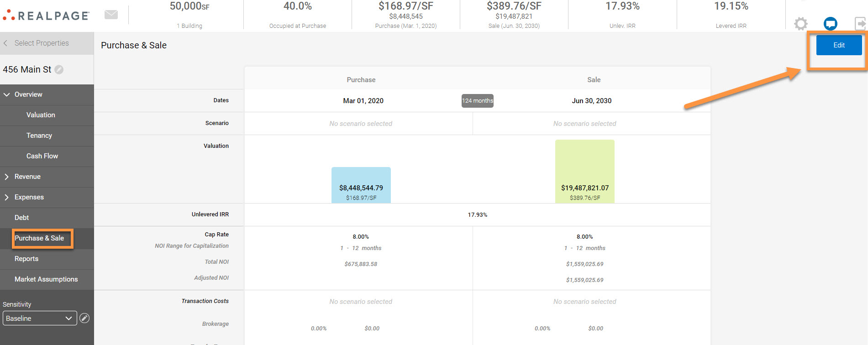Open the blue chat support icon
Image resolution: width=868 pixels, height=345 pixels.
point(830,24)
